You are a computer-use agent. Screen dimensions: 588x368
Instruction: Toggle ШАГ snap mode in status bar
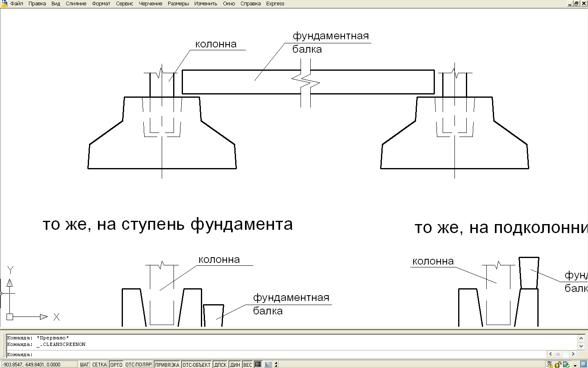(x=85, y=365)
